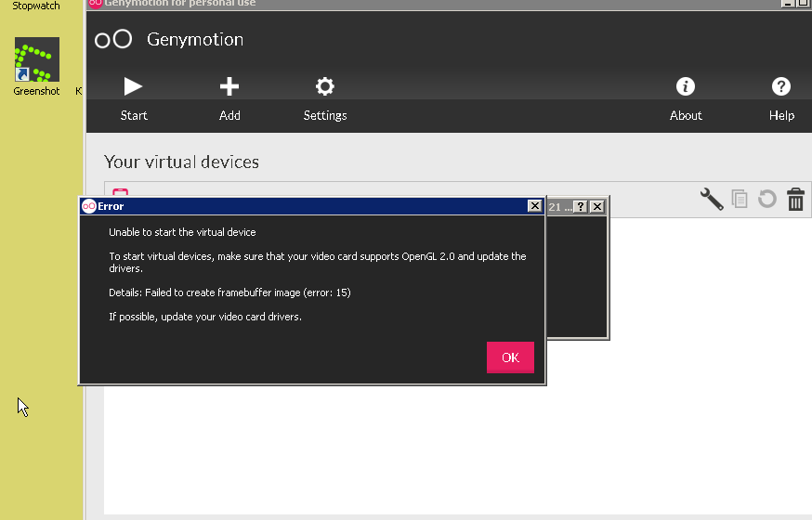Click the factory reset circular arrow icon
Viewport: 812px width, 520px height.
(x=767, y=200)
